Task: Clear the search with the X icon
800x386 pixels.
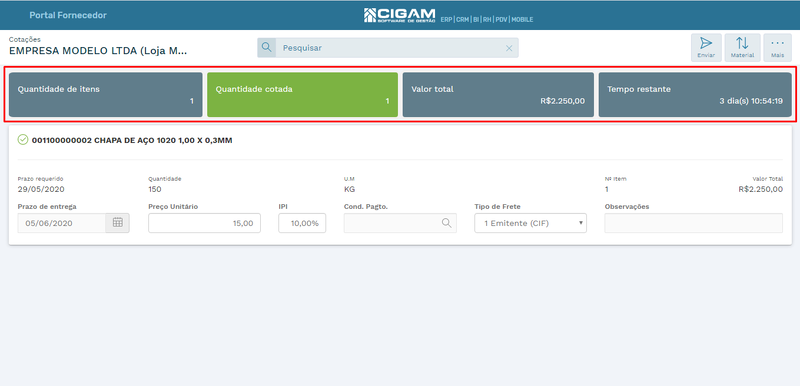Action: 509,48
